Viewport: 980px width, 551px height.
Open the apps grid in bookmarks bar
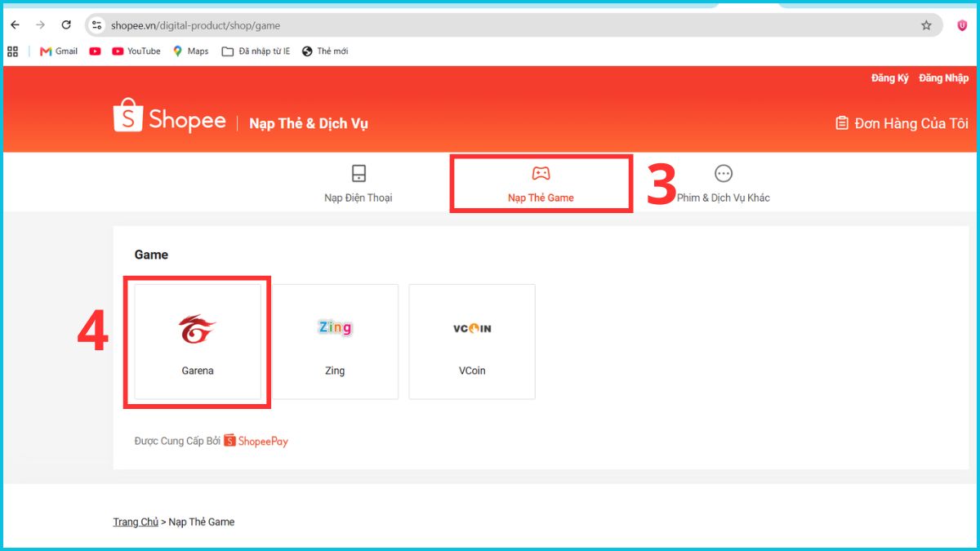point(12,51)
